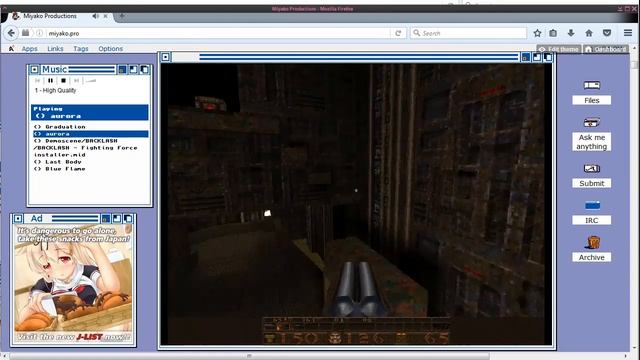Viewport: 640px width, 360px height.
Task: Open the IRC folder icon
Action: (x=592, y=205)
